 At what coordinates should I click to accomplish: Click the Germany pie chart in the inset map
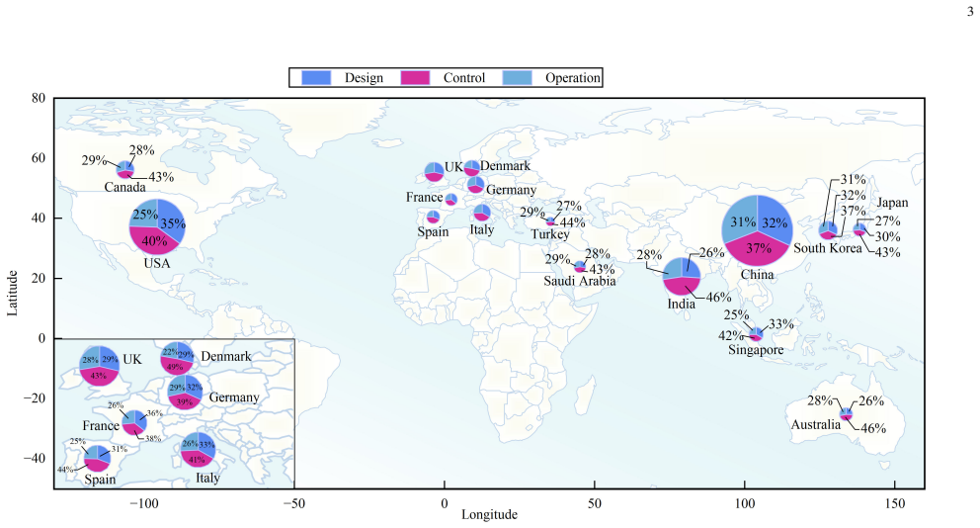click(x=185, y=393)
